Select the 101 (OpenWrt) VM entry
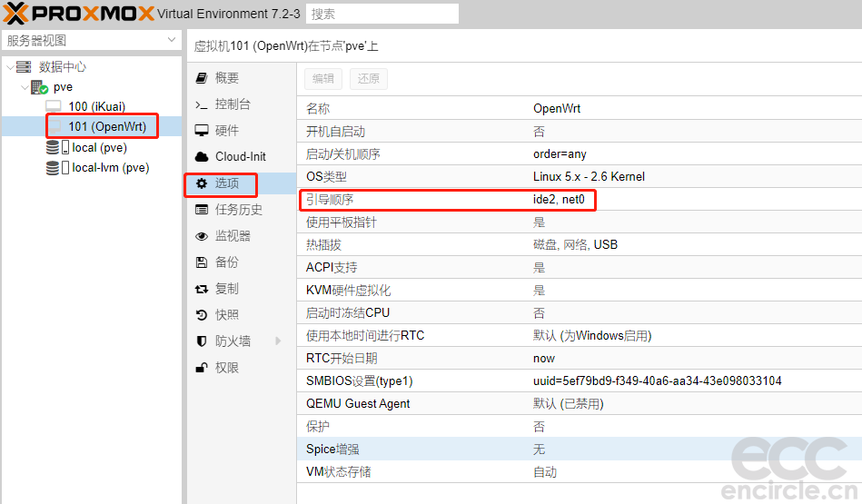862x504 pixels. (x=106, y=126)
